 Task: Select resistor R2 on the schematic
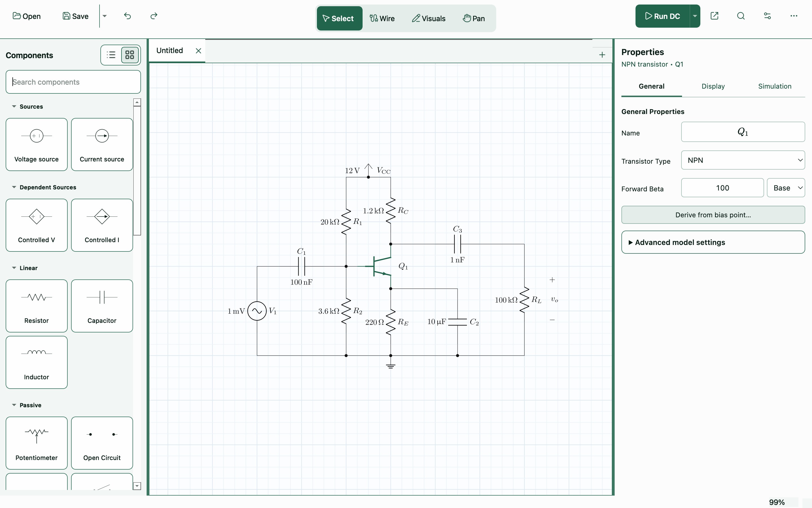pos(346,311)
